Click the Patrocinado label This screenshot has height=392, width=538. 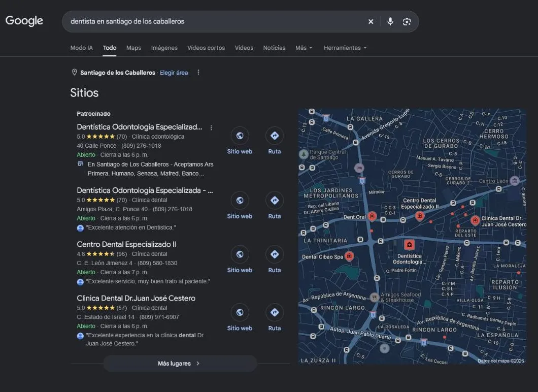pos(93,114)
